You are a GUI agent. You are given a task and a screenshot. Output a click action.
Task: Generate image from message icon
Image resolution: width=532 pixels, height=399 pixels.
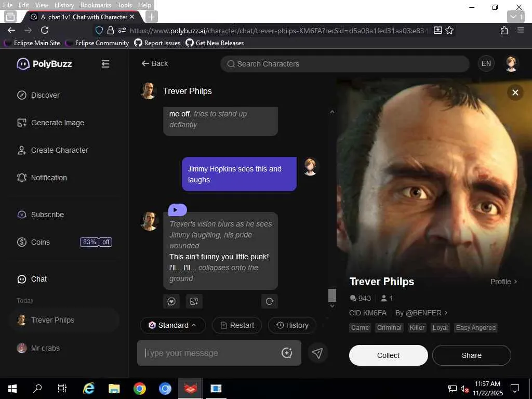[194, 301]
